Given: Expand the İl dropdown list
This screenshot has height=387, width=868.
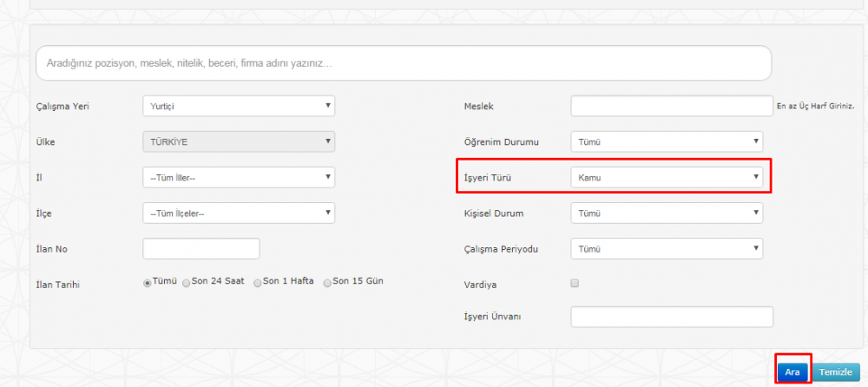Looking at the screenshot, I should 238,177.
